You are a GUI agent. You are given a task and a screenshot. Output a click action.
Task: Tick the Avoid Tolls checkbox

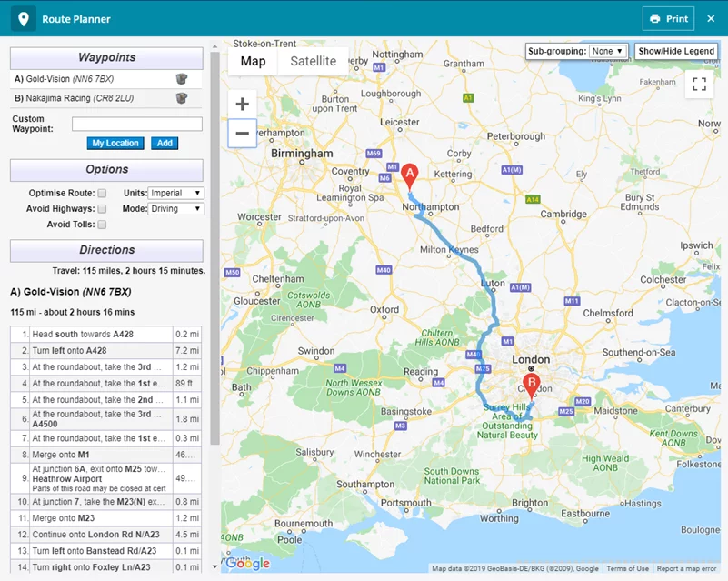point(102,225)
